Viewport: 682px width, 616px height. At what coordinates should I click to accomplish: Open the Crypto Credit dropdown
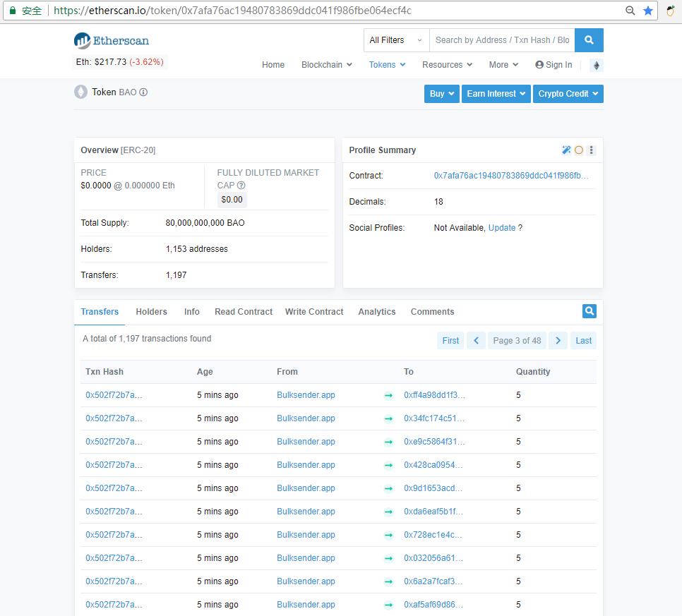click(568, 93)
